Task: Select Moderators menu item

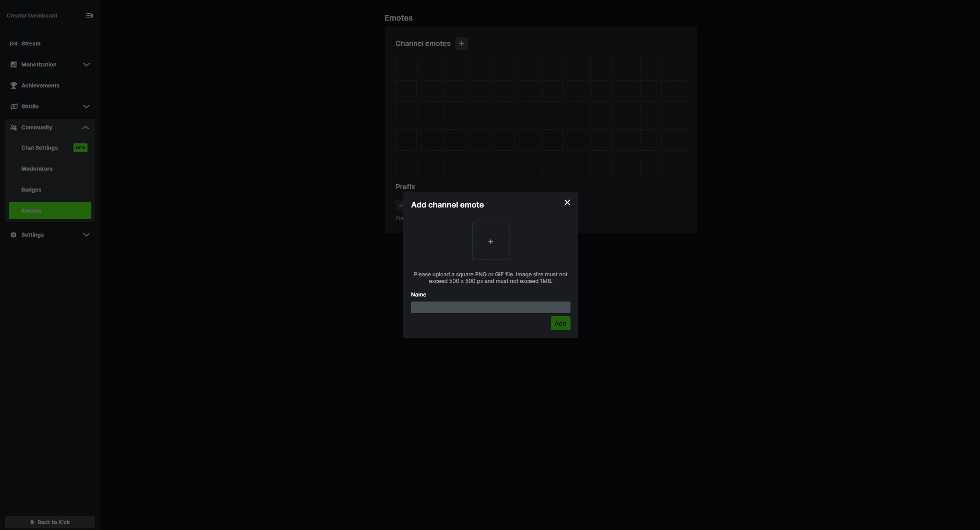Action: pyautogui.click(x=37, y=169)
